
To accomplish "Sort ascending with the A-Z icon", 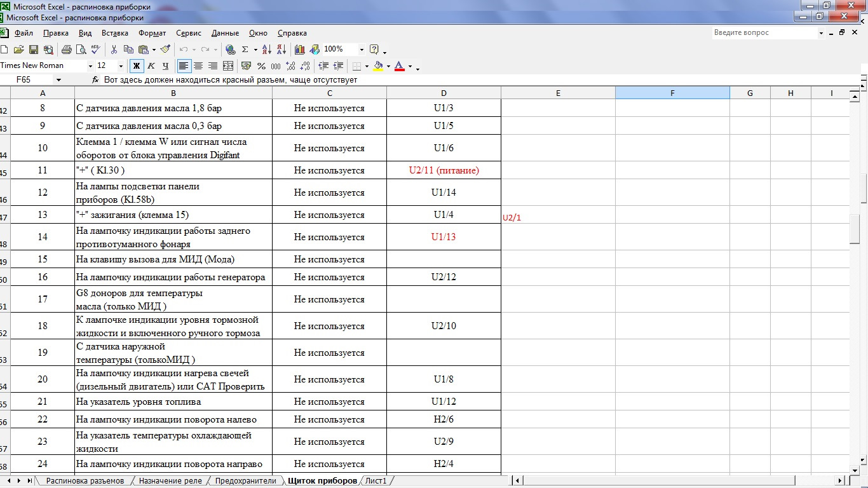I will pos(267,50).
